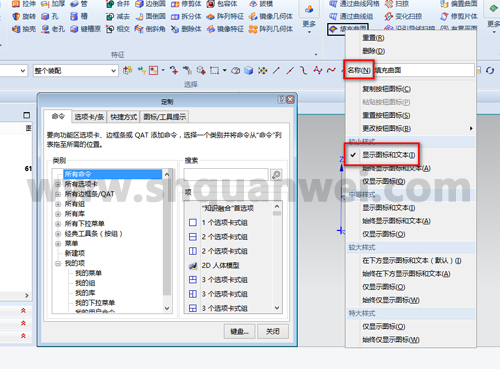Click the 镜像几何体 (Mirror Geometry) icon
The width and height of the screenshot is (500, 369).
tap(253, 16)
